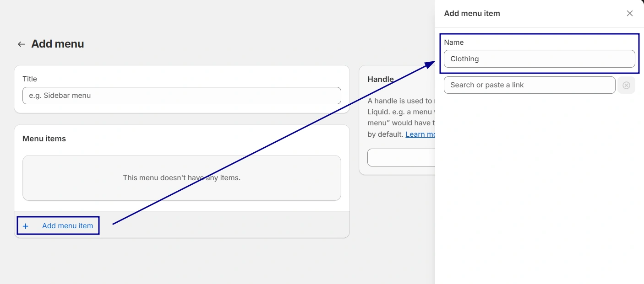644x284 pixels.
Task: Click the handle description paragraph text
Action: [x=401, y=118]
